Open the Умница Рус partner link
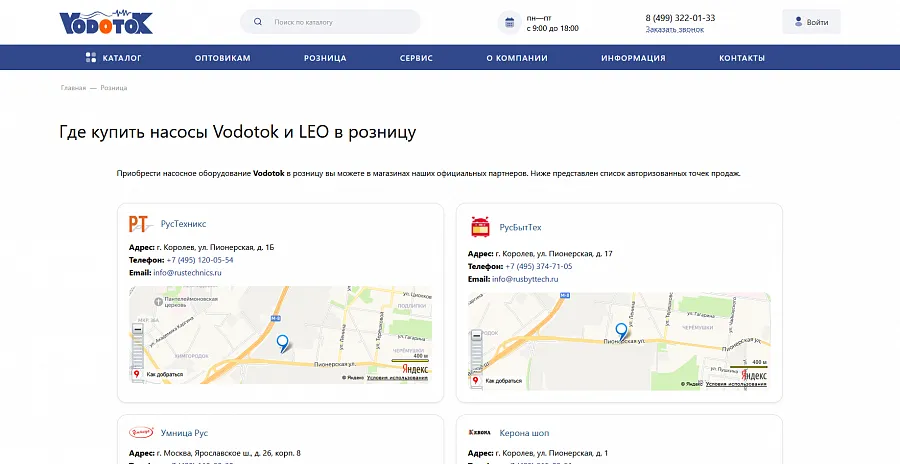The height and width of the screenshot is (464, 900). 184,433
